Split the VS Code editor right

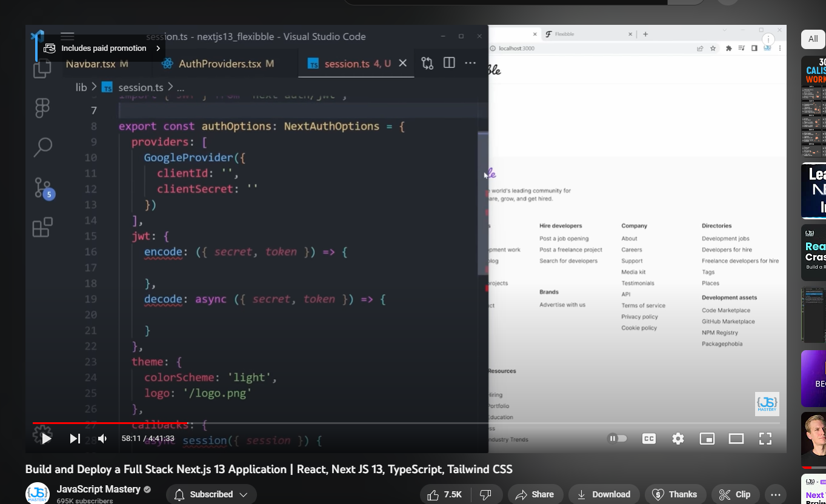[x=449, y=63]
